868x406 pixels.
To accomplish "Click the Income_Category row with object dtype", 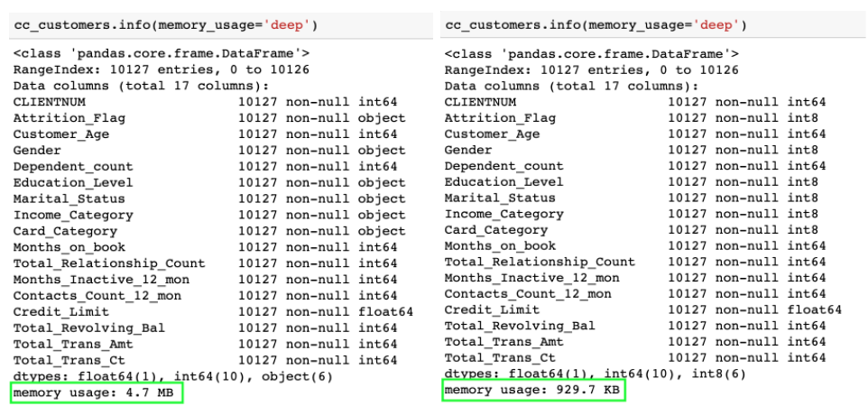I will [208, 216].
